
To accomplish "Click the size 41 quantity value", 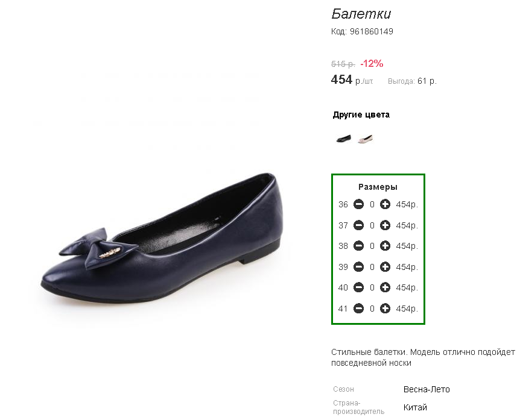I will click(372, 309).
